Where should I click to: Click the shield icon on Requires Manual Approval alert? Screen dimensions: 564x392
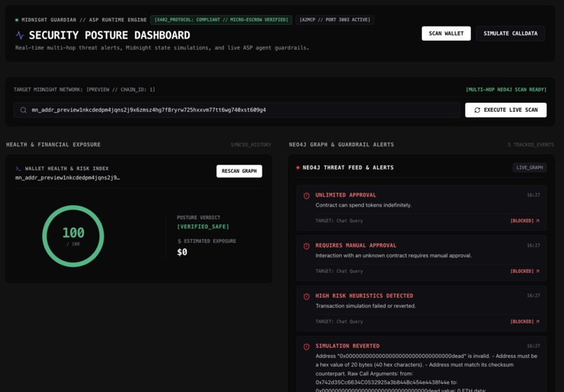[x=306, y=246]
